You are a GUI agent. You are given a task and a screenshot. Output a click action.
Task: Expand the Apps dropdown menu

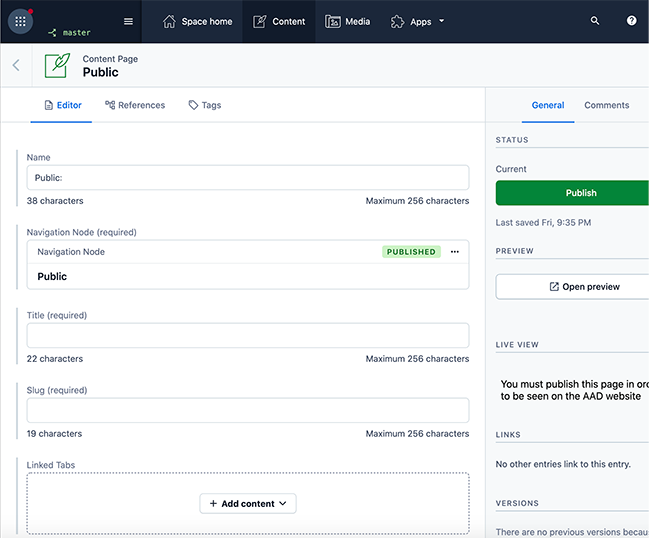(x=417, y=22)
